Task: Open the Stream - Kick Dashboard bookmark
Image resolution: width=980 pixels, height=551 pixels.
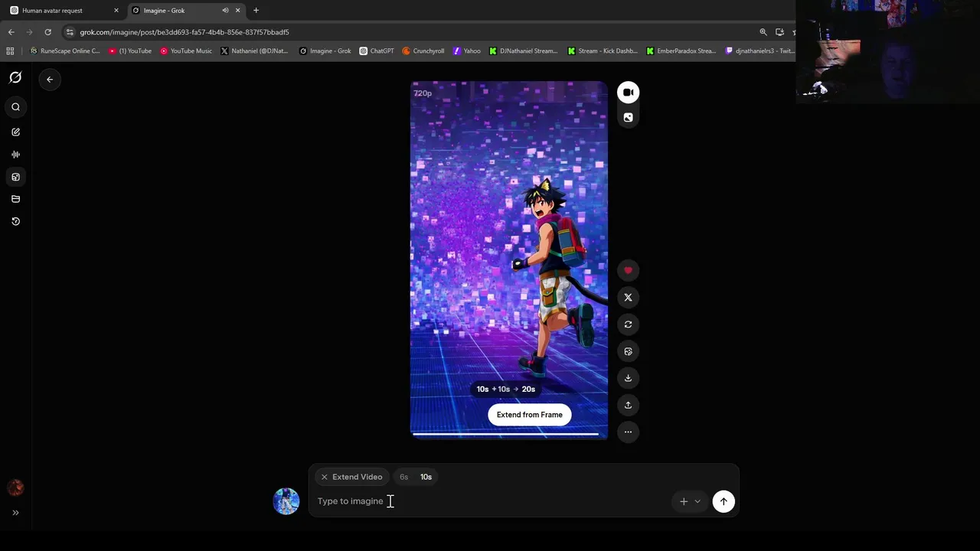Action: [603, 51]
